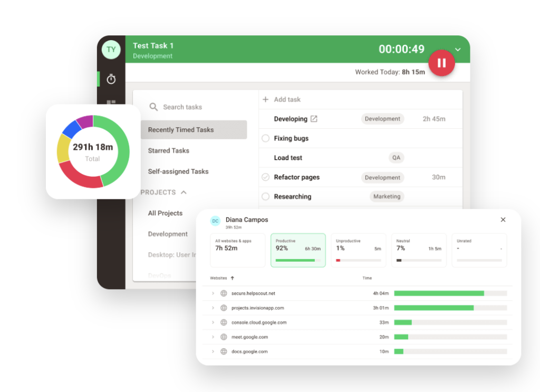The height and width of the screenshot is (392, 540).
Task: Open the timer view in sidebar
Action: click(x=111, y=79)
